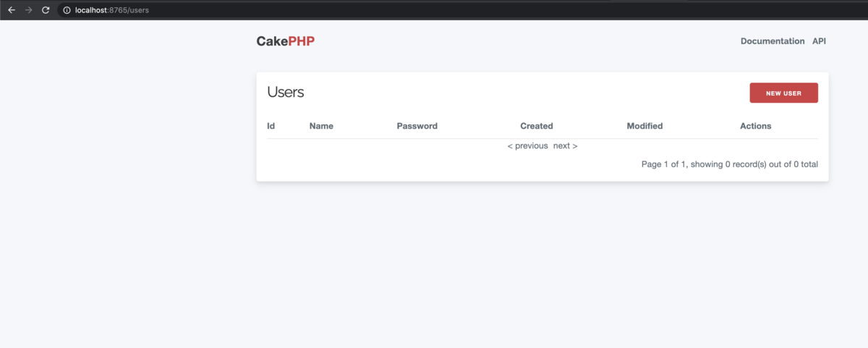Reload the page with the refresh icon
The image size is (868, 348).
click(x=46, y=10)
